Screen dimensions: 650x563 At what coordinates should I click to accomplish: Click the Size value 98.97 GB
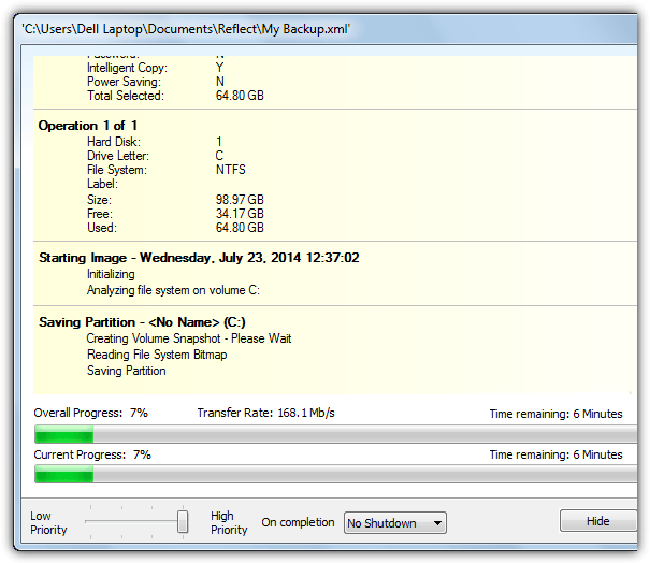click(x=240, y=200)
